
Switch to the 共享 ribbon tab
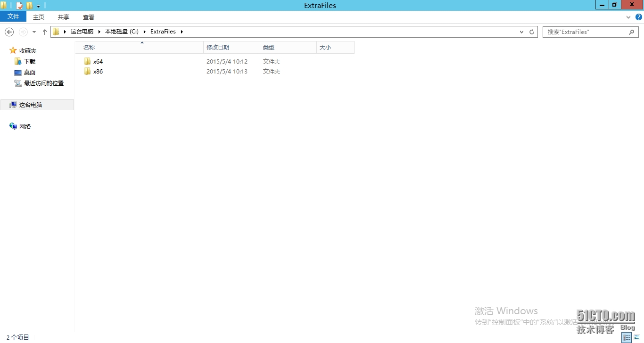(x=64, y=17)
